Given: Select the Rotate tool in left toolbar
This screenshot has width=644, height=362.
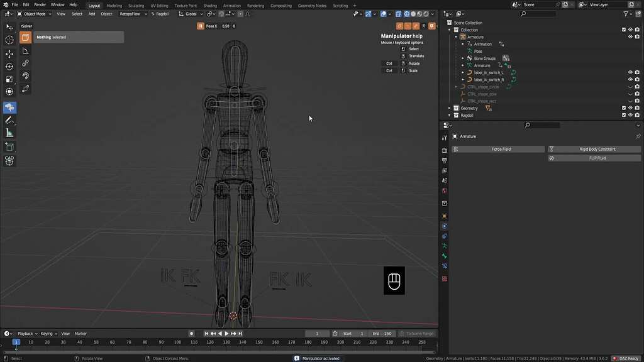Looking at the screenshot, I should tap(9, 67).
